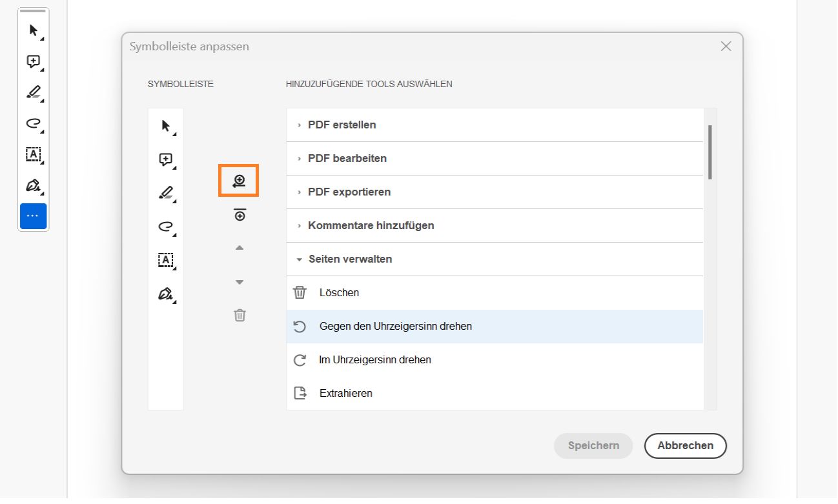Choose the Extrahieren tool entry

tap(345, 394)
